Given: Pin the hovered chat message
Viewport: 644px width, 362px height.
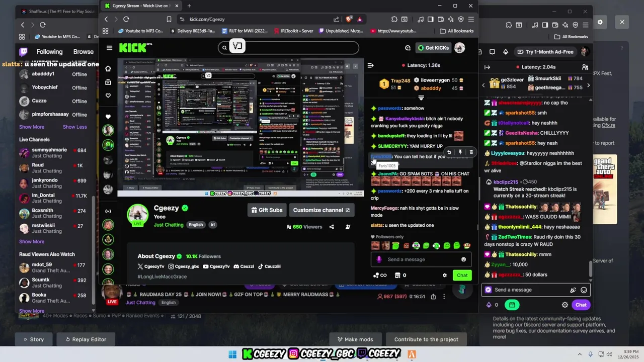Looking at the screenshot, I should [x=460, y=152].
